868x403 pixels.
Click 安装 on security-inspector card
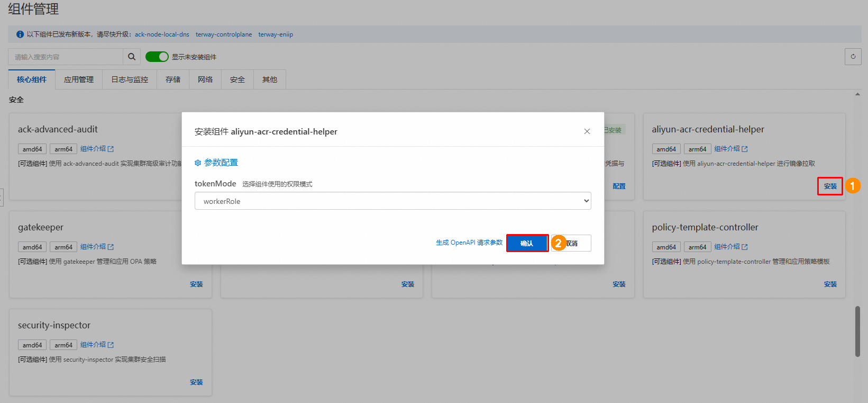pos(197,382)
